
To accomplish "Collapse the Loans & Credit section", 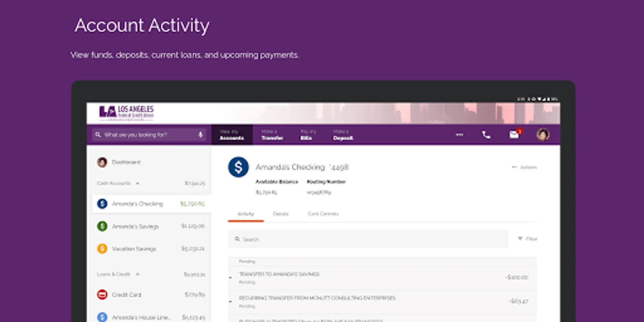I will coord(137,274).
